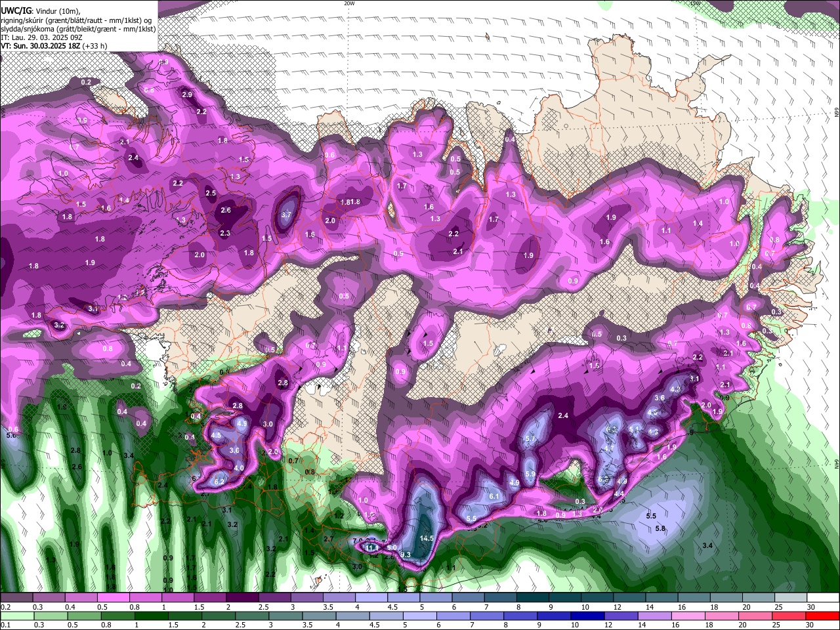The width and height of the screenshot is (840, 630).
Task: Click the 15W longitude label
Action: coord(696,3)
